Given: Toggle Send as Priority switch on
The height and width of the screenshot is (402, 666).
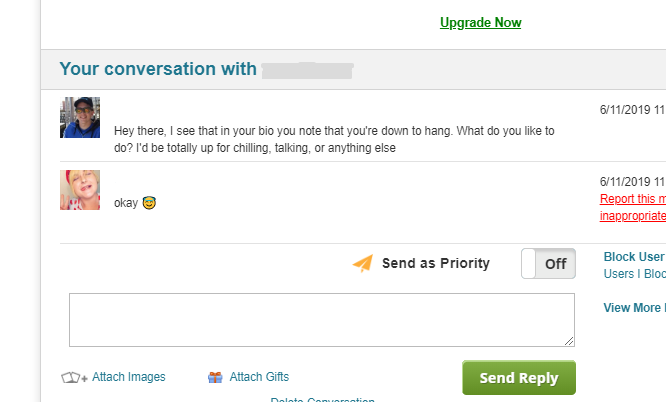Looking at the screenshot, I should [548, 263].
